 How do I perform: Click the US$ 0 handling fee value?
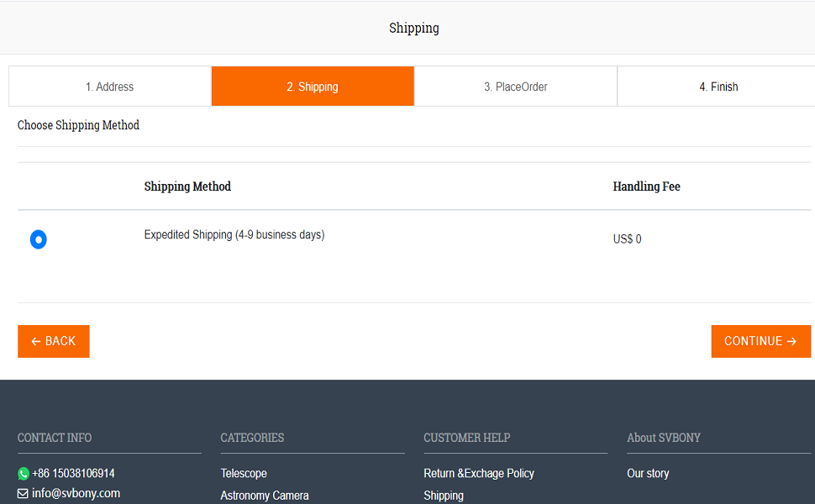(627, 239)
